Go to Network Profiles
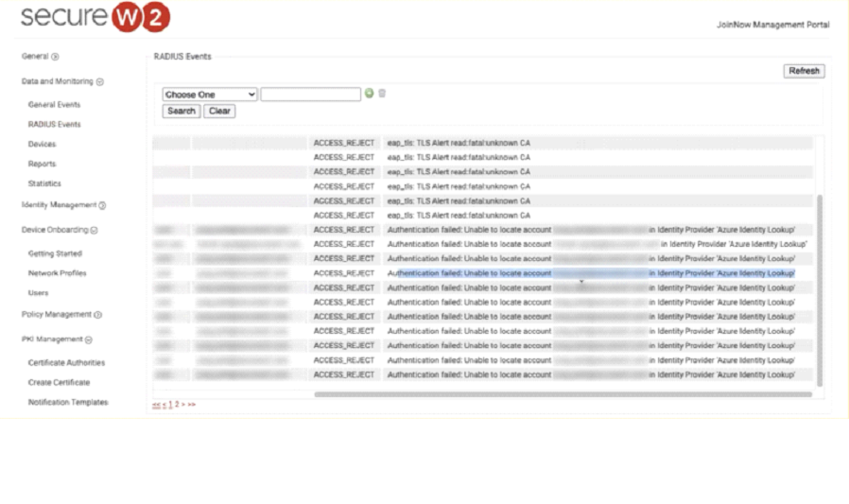Viewport: 849px width, 504px height. click(x=57, y=273)
